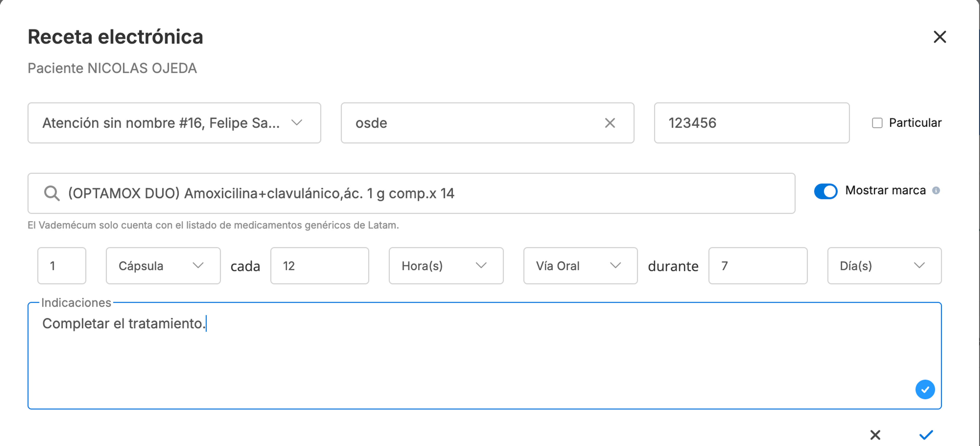Viewport: 980px width, 446px height.
Task: Click the Vademécum disclaimer text
Action: 213,225
